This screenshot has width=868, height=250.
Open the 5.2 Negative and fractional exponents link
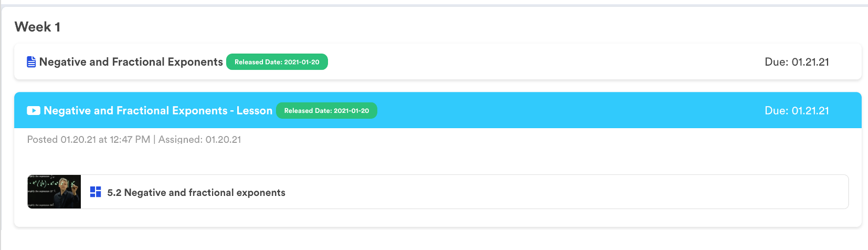point(196,193)
